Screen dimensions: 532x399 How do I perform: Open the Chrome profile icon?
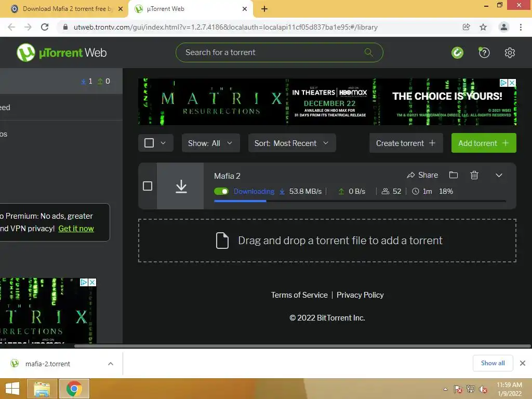(x=504, y=27)
